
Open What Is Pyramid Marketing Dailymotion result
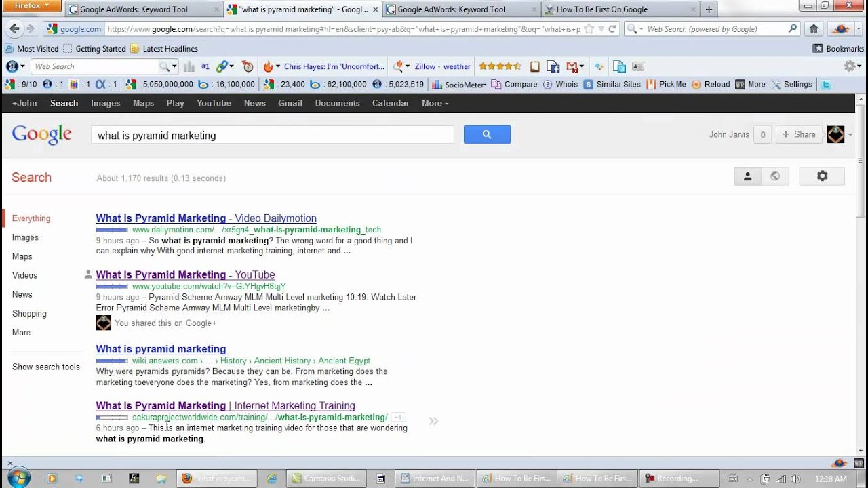[x=206, y=218]
